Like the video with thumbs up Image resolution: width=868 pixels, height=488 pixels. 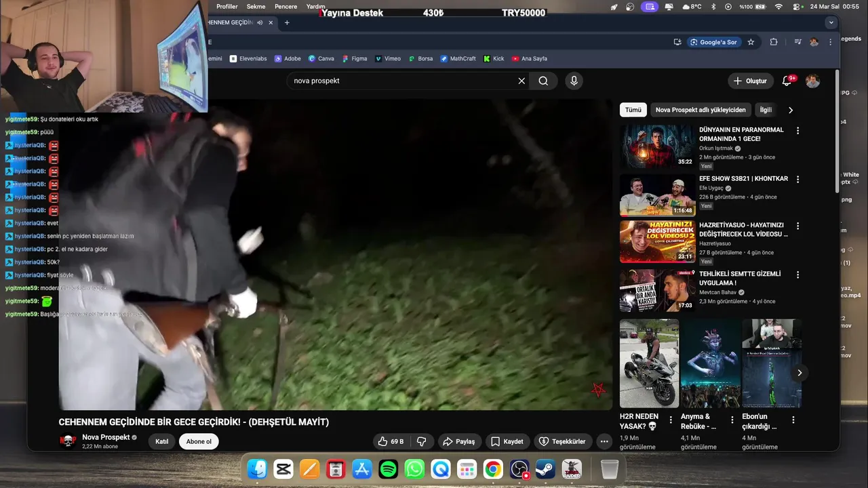click(391, 441)
